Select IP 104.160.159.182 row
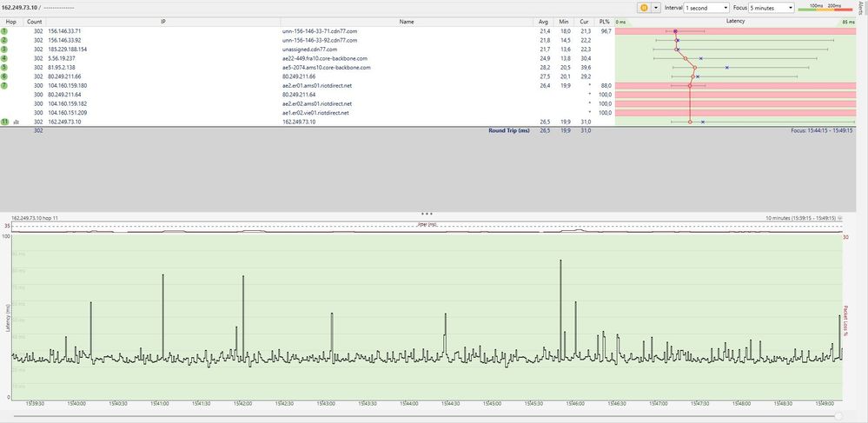This screenshot has height=423, width=868. 68,103
